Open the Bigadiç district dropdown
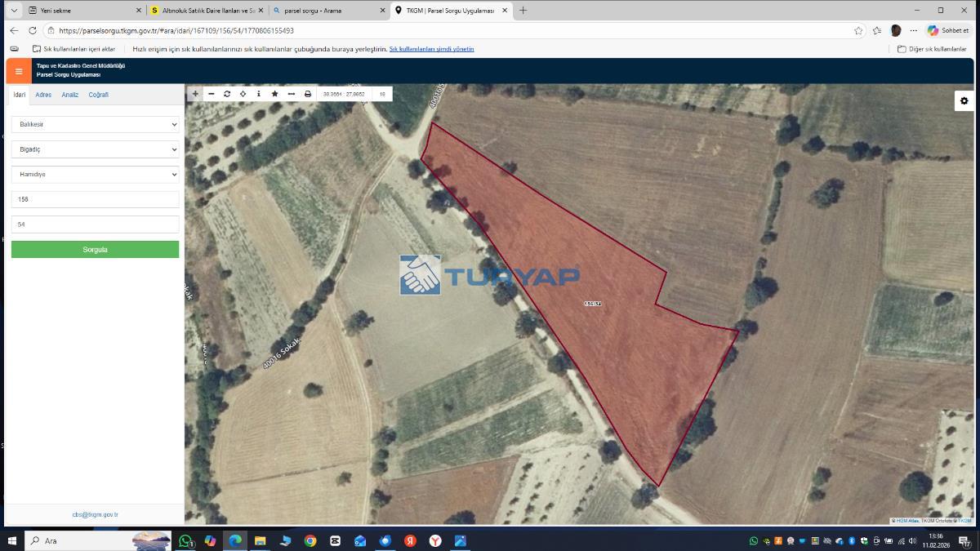 point(95,149)
